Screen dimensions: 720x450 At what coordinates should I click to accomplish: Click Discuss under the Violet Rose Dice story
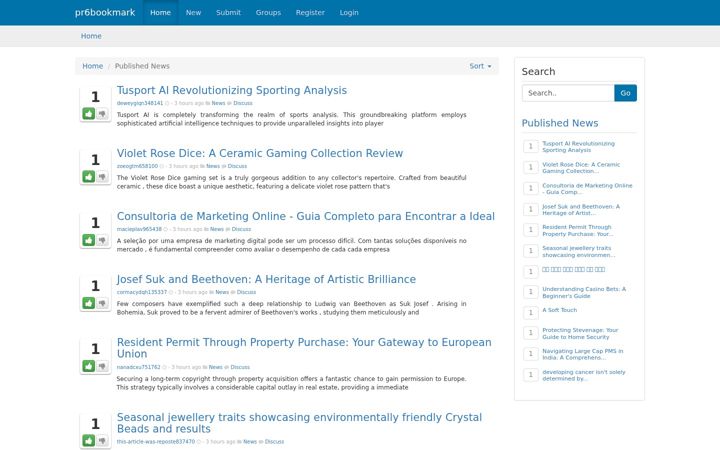[237, 166]
